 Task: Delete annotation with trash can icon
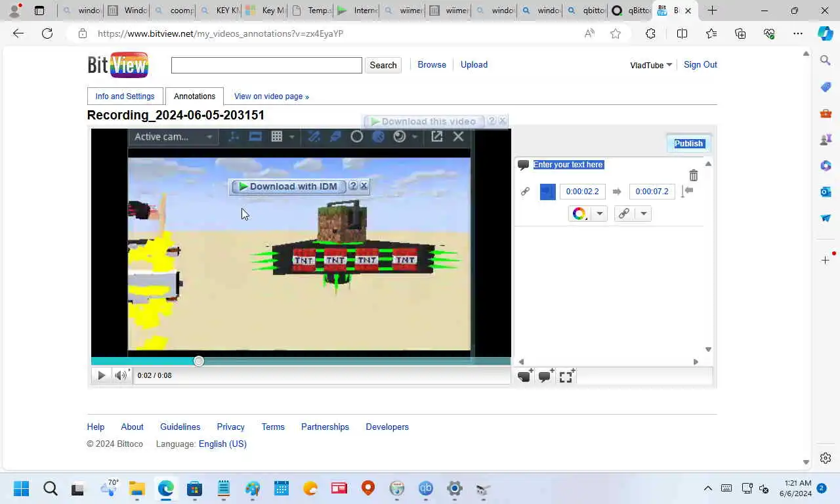point(694,175)
